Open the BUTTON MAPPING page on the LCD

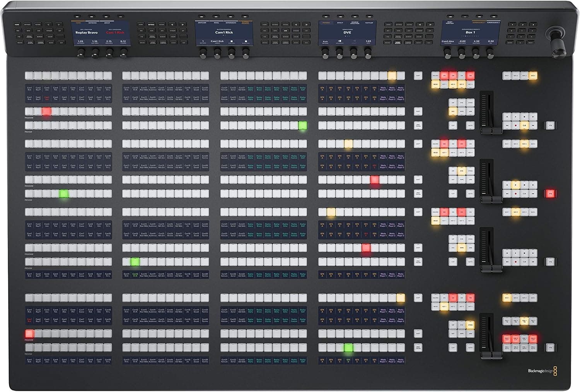tap(246, 23)
